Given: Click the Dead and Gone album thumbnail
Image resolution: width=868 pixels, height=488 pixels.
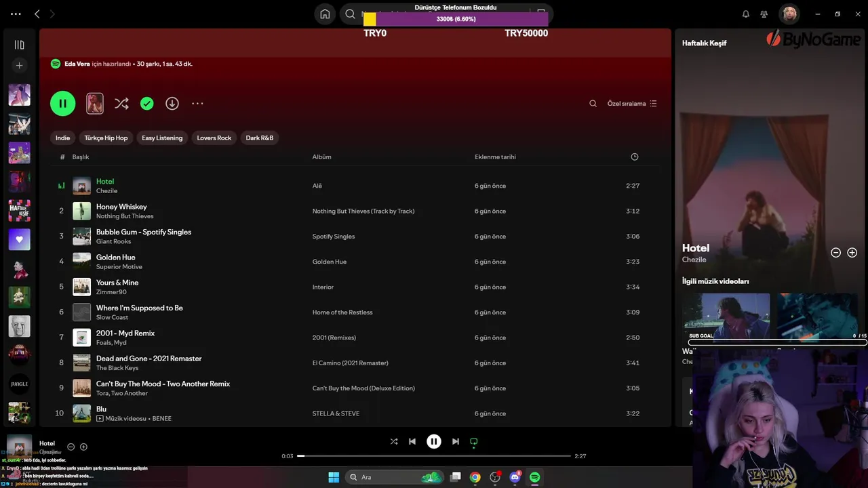Looking at the screenshot, I should point(81,363).
